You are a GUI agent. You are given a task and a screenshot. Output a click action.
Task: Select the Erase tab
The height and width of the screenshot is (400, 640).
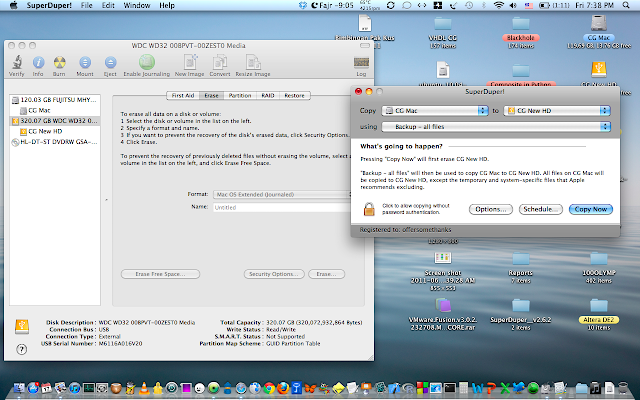[211, 96]
